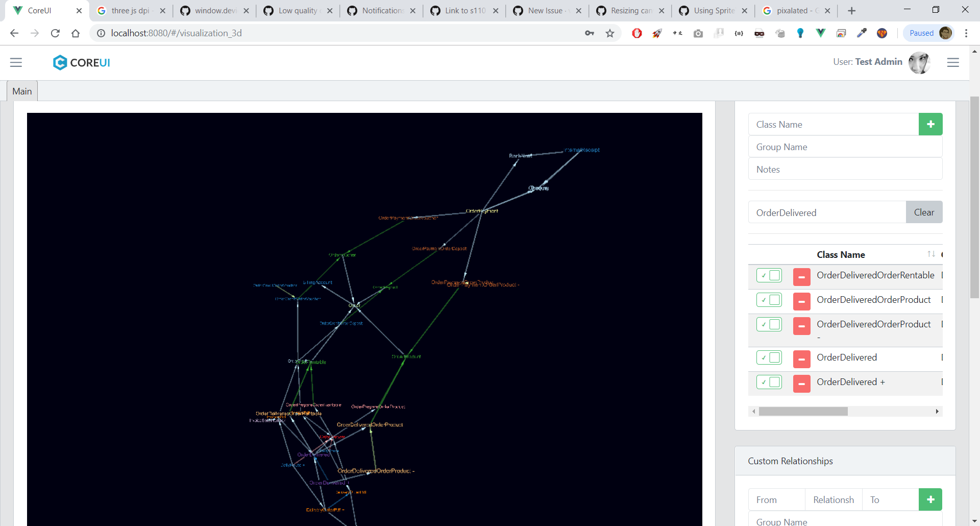Image resolution: width=980 pixels, height=526 pixels.
Task: Add a new class with the green plus icon
Action: pos(930,124)
